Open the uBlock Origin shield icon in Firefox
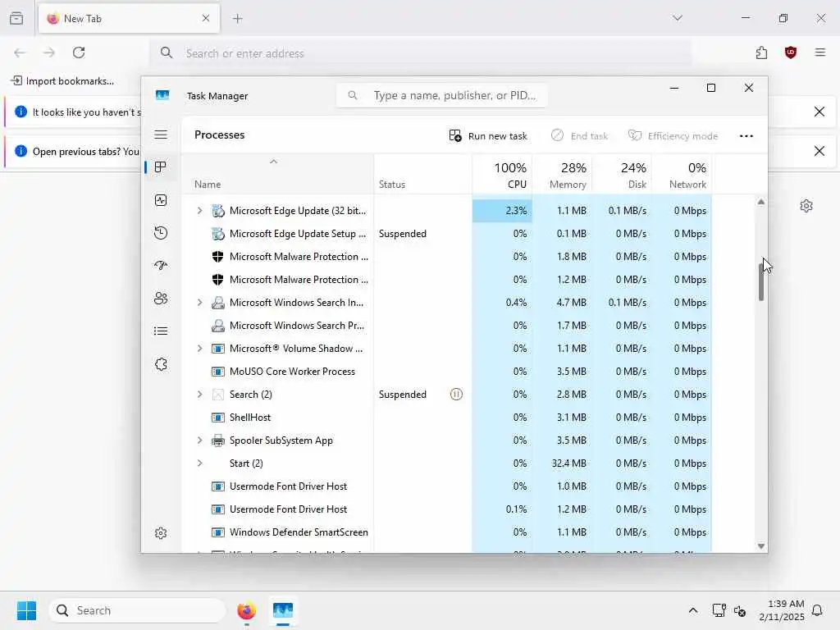Screen dimensions: 840x630 click(791, 52)
